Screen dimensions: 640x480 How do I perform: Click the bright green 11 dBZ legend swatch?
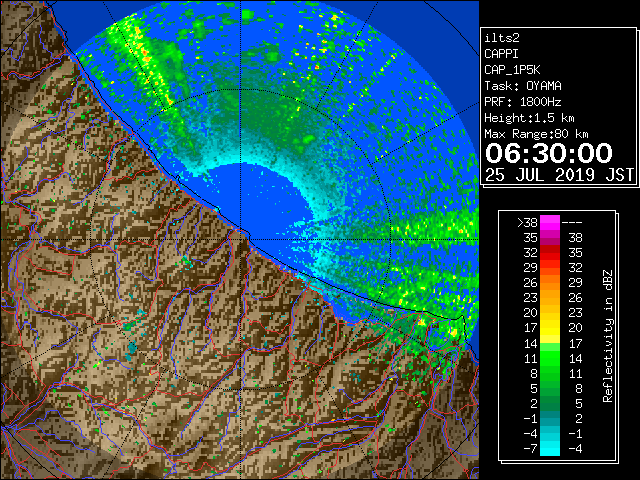(x=550, y=358)
